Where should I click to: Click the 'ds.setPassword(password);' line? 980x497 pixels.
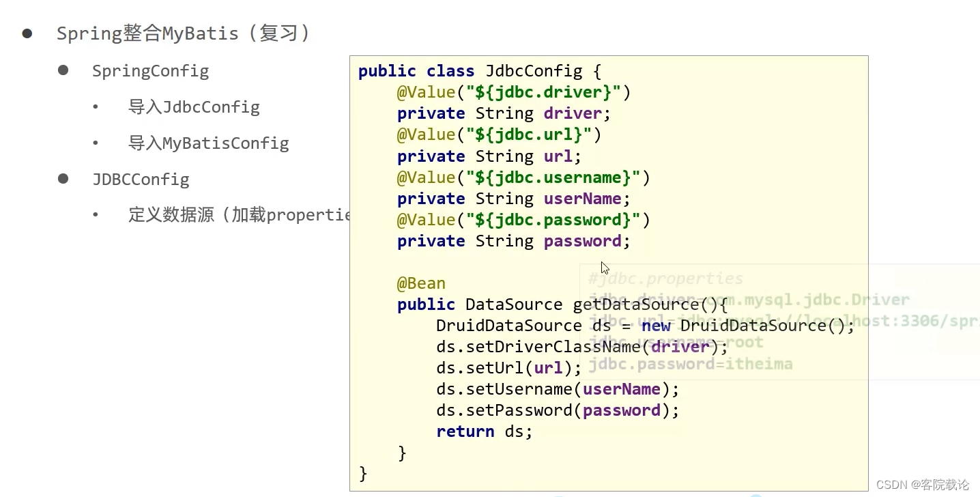coord(558,410)
